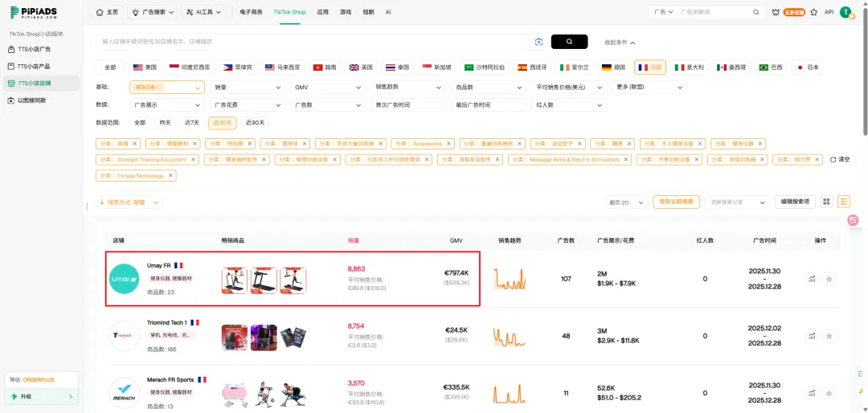Switch to the 短剧 tab
This screenshot has width=868, height=413.
pos(368,11)
